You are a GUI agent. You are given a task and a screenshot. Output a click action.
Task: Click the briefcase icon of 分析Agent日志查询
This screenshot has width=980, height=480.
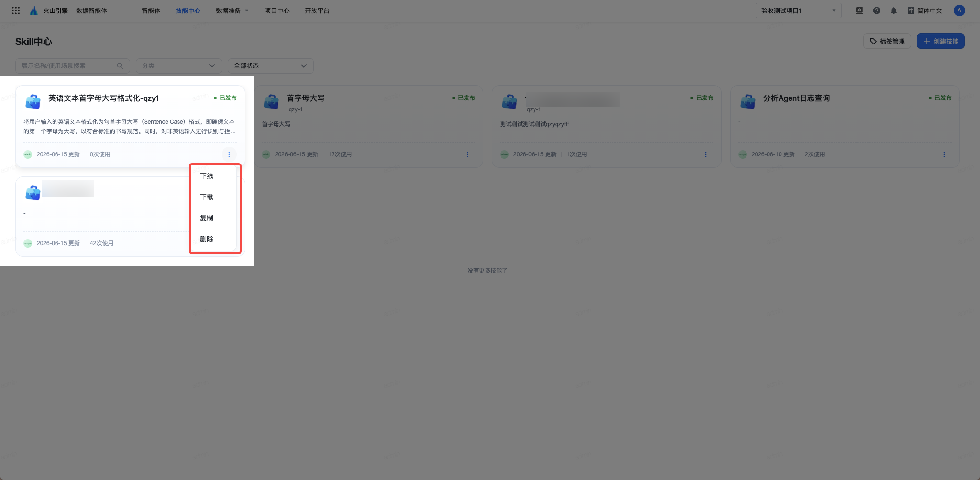tap(748, 101)
